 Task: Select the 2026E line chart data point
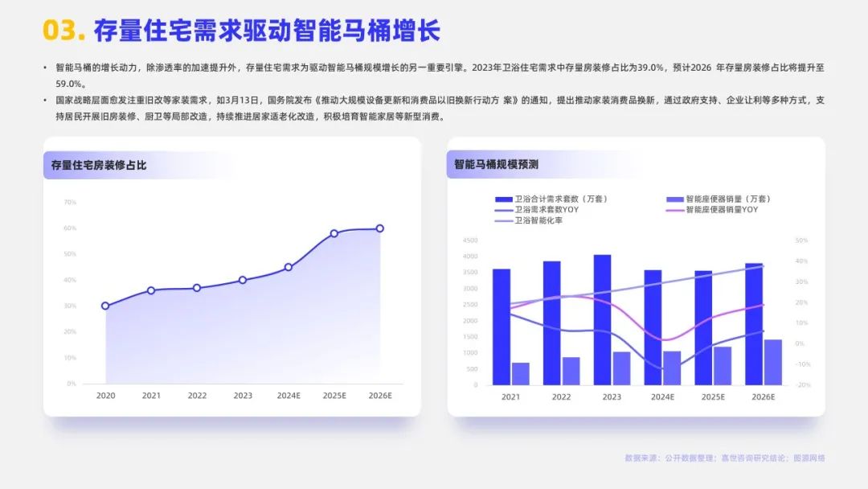[x=379, y=228]
